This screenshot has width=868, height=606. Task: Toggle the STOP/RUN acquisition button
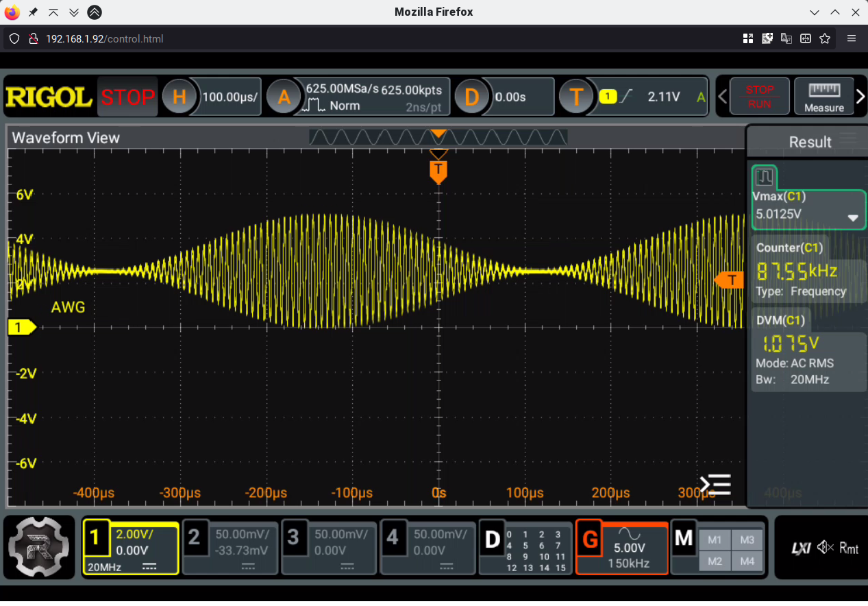point(759,97)
